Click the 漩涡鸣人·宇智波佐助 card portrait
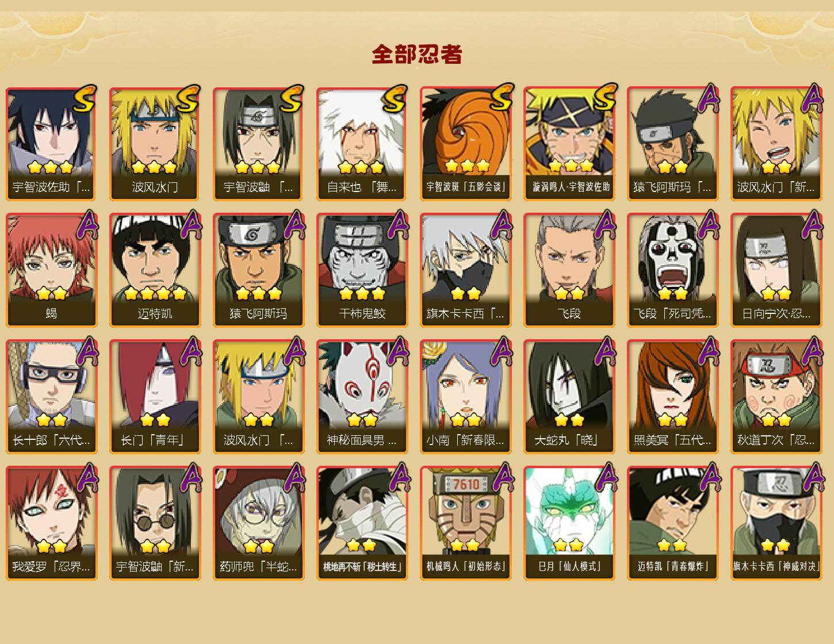Viewport: 834px width, 644px height. 569,132
